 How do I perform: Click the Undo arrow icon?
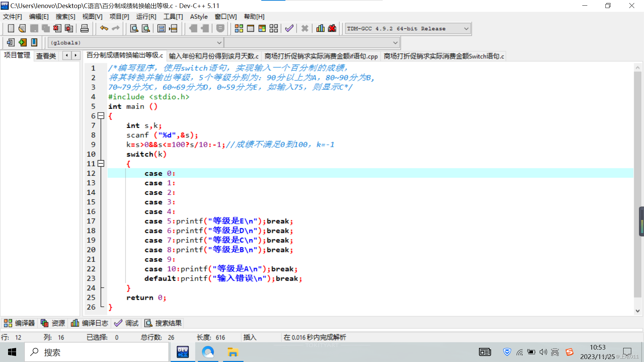tap(104, 28)
